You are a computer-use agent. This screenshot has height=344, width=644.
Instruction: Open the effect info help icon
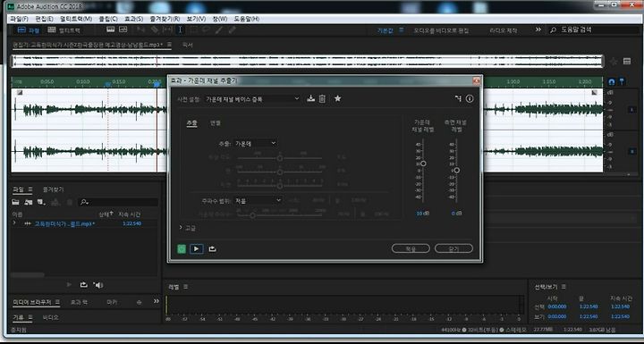pos(470,98)
